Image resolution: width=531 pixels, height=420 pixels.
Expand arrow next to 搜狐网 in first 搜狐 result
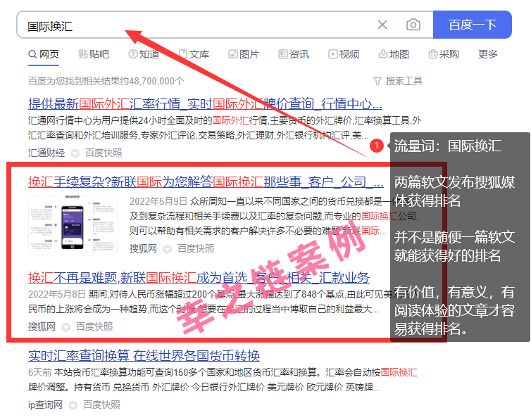(x=168, y=249)
